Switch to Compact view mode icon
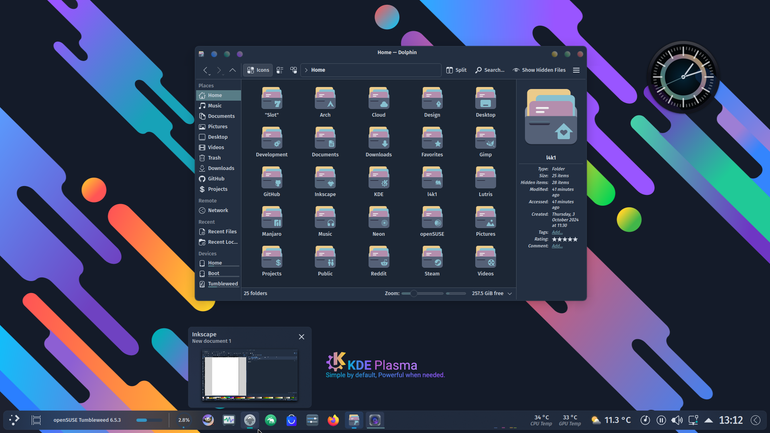This screenshot has width=770, height=433. 279,70
